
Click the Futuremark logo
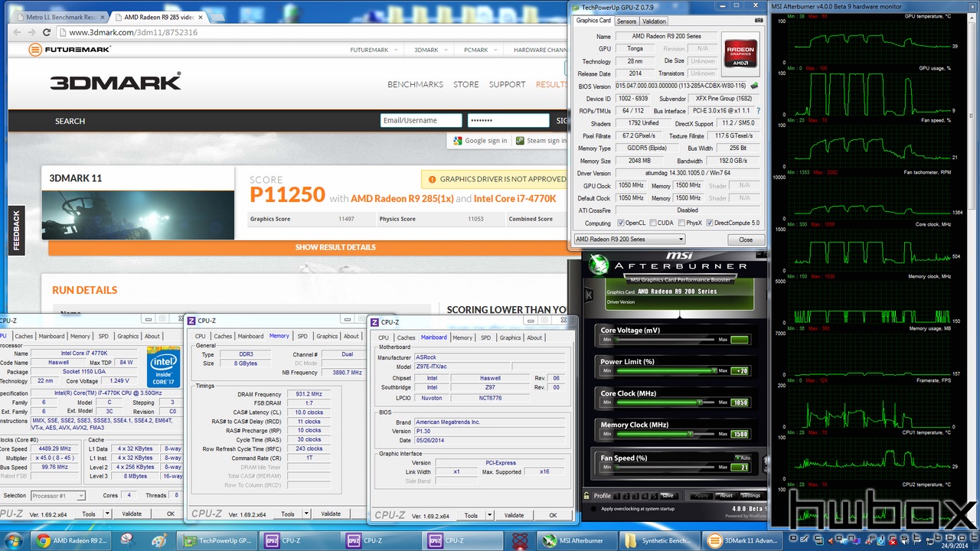coord(70,50)
